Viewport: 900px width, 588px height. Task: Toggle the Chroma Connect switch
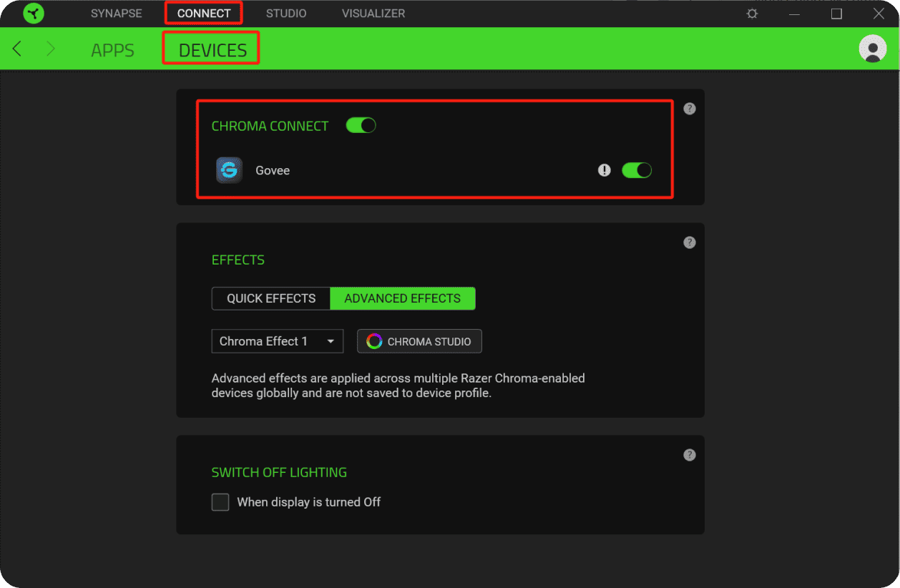[x=361, y=126]
